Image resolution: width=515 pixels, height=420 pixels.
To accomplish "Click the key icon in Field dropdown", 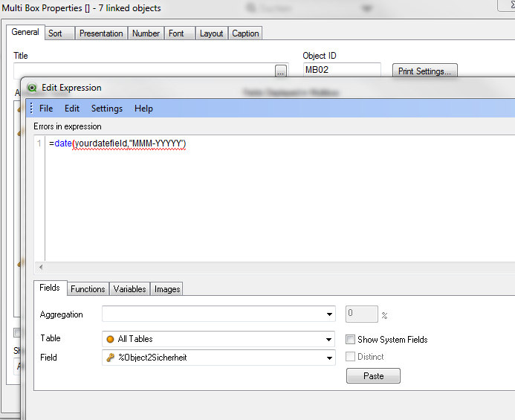I will [110, 358].
